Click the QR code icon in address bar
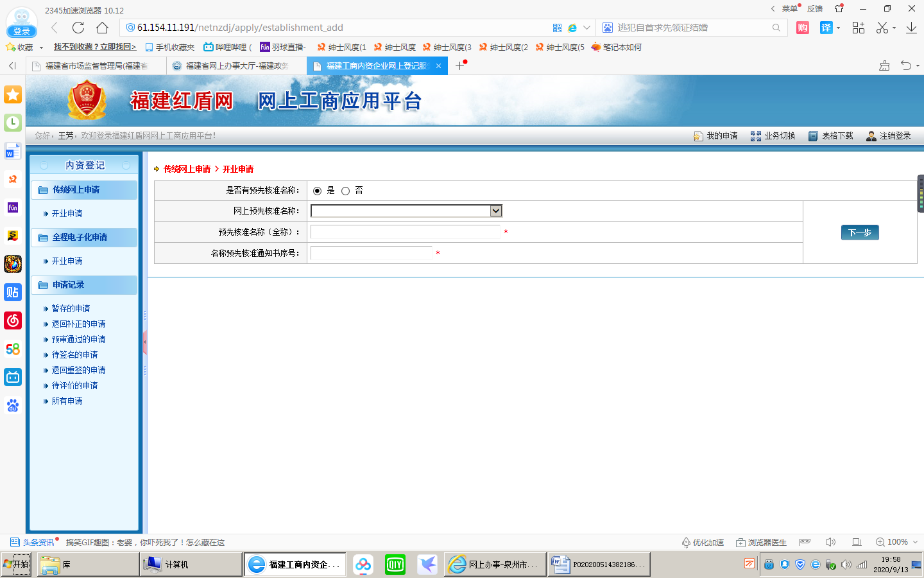924x578 pixels. coord(557,28)
